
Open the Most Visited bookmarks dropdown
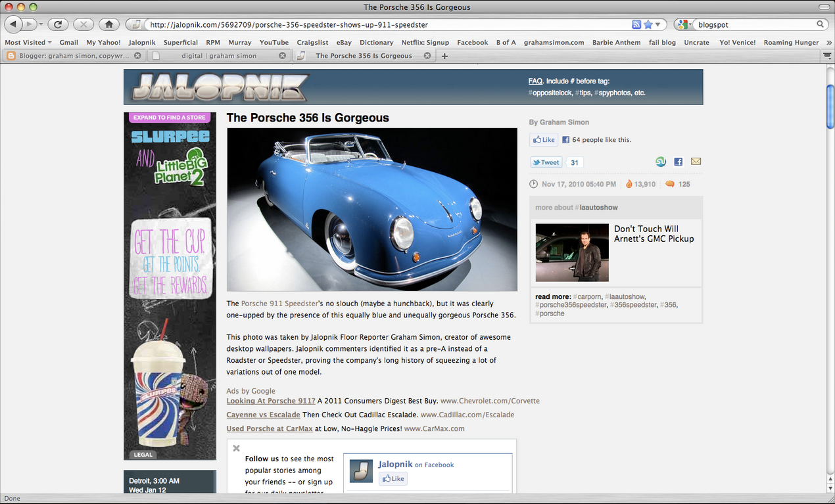[28, 42]
